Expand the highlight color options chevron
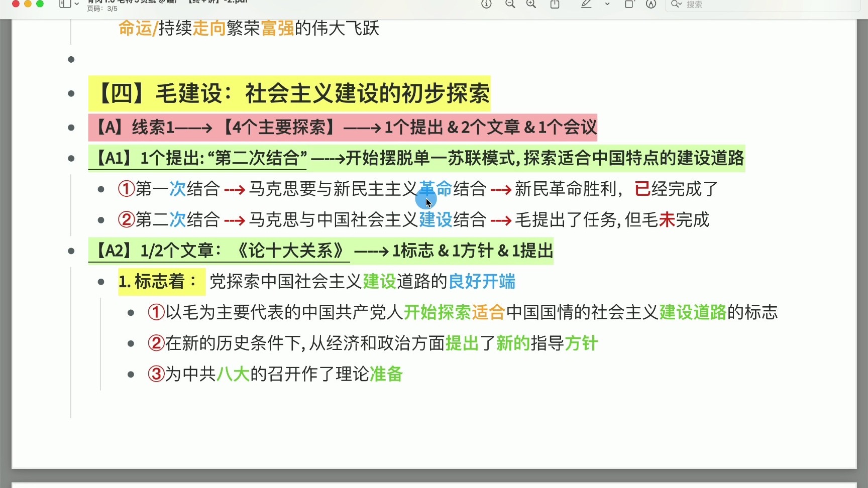This screenshot has width=868, height=488. [x=607, y=4]
